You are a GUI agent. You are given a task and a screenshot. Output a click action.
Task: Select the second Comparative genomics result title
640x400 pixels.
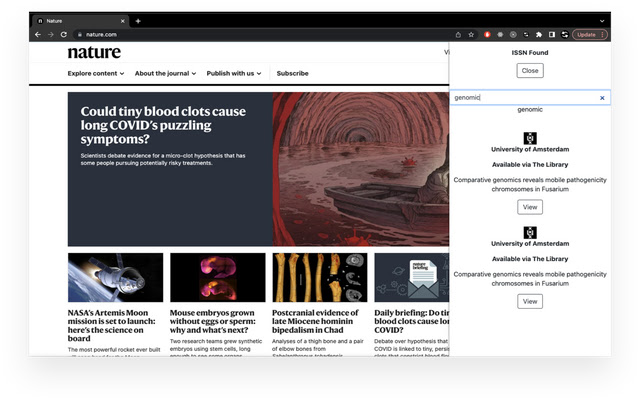(x=530, y=279)
